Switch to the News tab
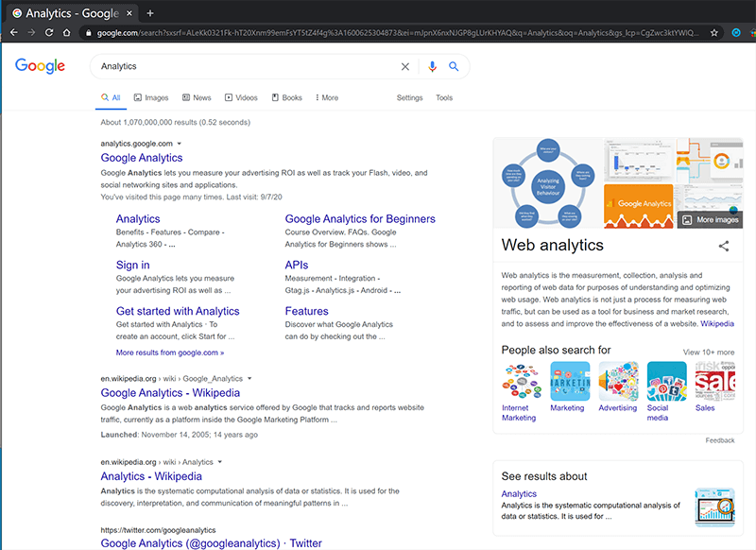The width and height of the screenshot is (756, 550). pyautogui.click(x=197, y=98)
